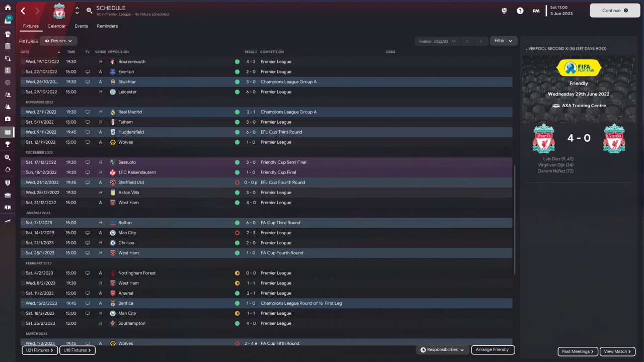Click the search magnifier beside Schedule title
Image resolution: width=644 pixels, height=362 pixels.
(89, 11)
